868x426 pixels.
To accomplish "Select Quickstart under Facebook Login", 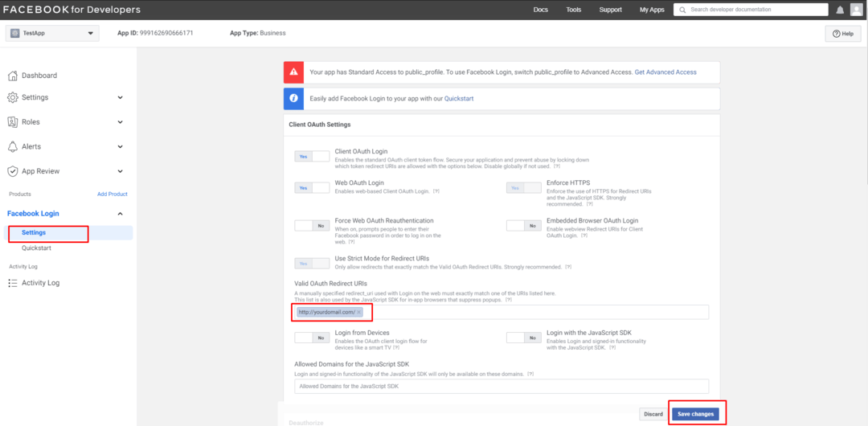I will tap(36, 248).
